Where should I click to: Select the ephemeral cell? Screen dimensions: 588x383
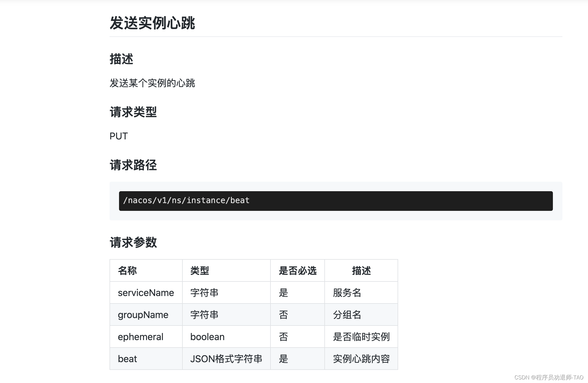(x=146, y=337)
